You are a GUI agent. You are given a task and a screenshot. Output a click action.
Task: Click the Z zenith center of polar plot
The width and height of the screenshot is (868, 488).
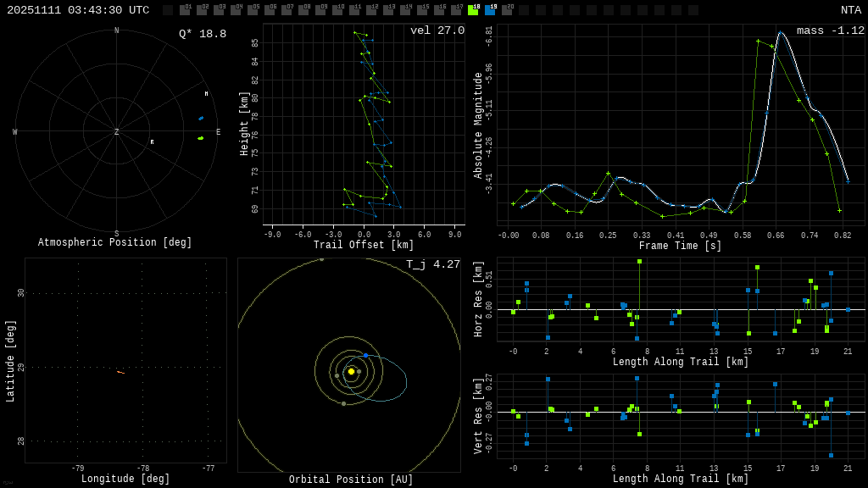point(117,132)
